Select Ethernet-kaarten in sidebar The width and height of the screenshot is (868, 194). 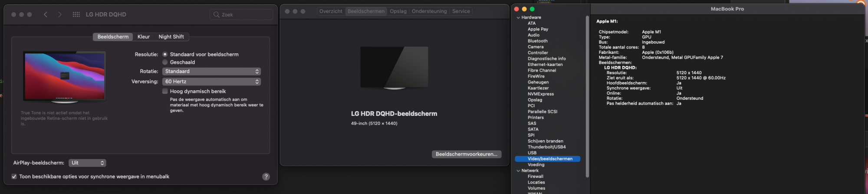coord(545,64)
